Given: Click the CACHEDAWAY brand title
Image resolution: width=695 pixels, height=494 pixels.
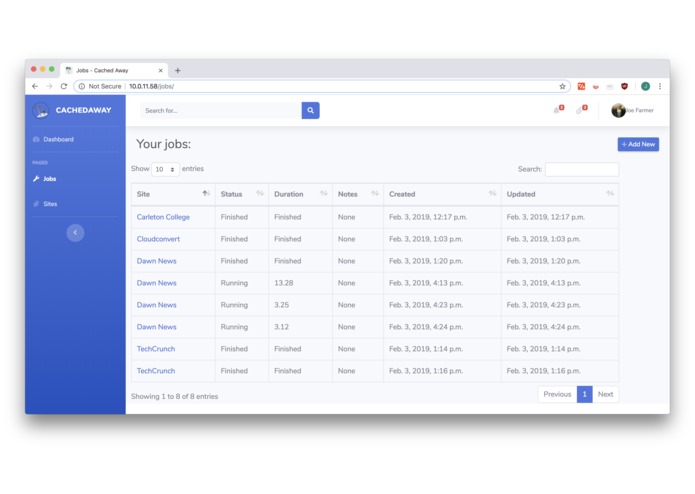Looking at the screenshot, I should (x=83, y=110).
